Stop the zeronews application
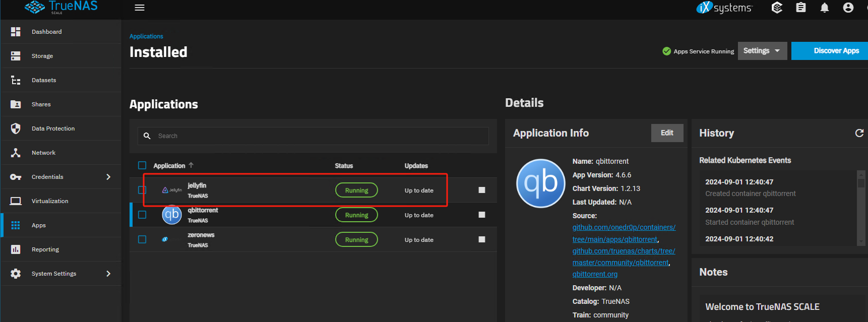This screenshot has height=322, width=868. click(482, 239)
